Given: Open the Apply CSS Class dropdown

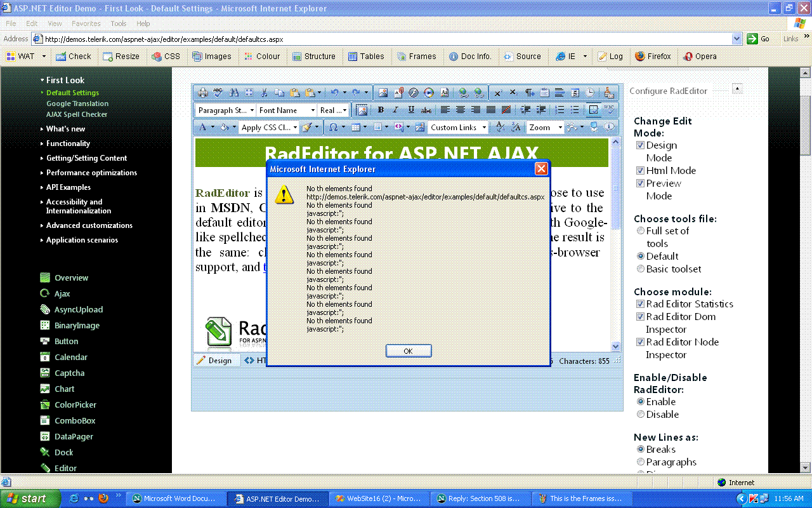Looking at the screenshot, I should pyautogui.click(x=269, y=127).
